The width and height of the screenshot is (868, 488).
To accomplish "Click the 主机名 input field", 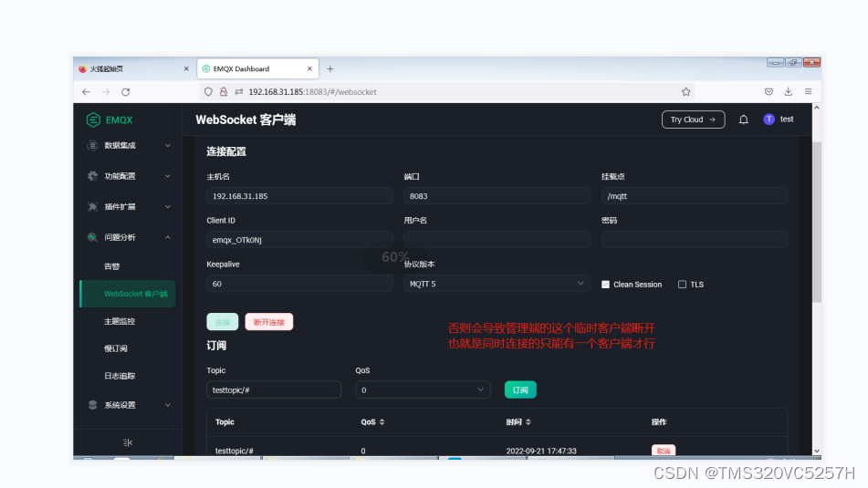I will 299,196.
